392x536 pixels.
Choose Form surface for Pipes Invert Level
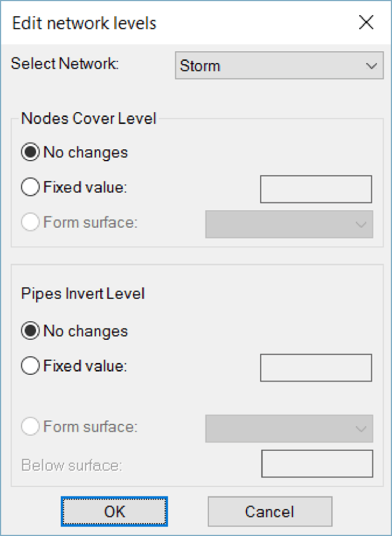(31, 427)
